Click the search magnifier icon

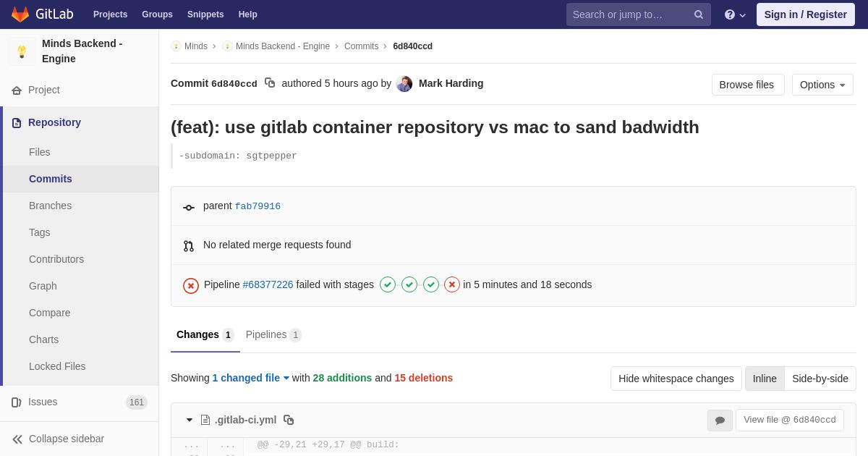[699, 14]
